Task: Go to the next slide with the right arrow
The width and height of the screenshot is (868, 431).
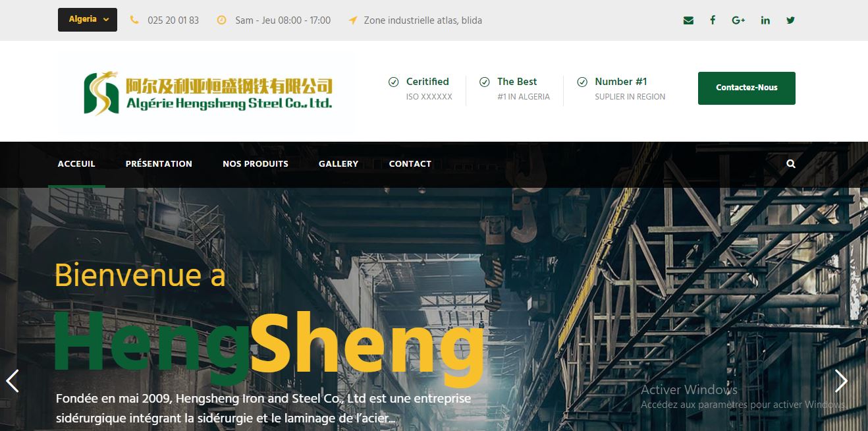Action: tap(841, 381)
